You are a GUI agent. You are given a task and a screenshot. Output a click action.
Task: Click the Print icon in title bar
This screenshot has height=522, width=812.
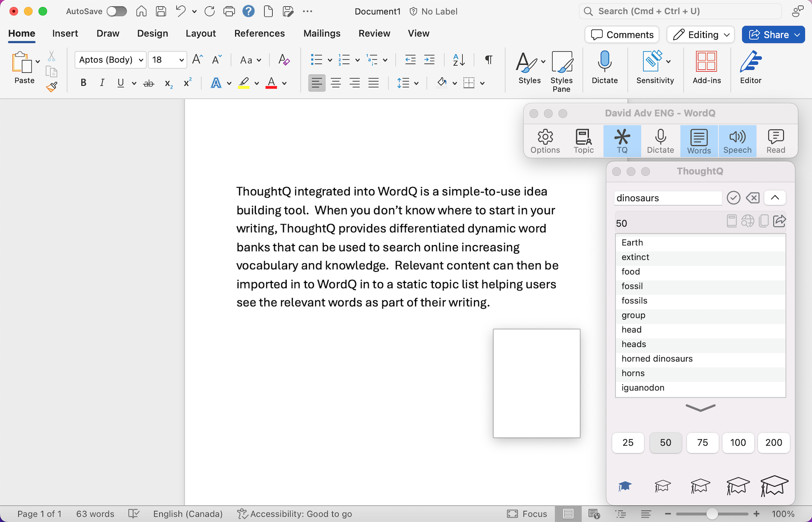coord(229,12)
